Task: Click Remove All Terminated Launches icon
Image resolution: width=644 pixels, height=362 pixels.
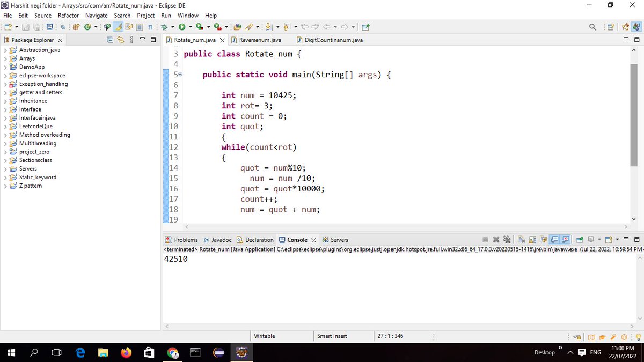Action: [507, 240]
